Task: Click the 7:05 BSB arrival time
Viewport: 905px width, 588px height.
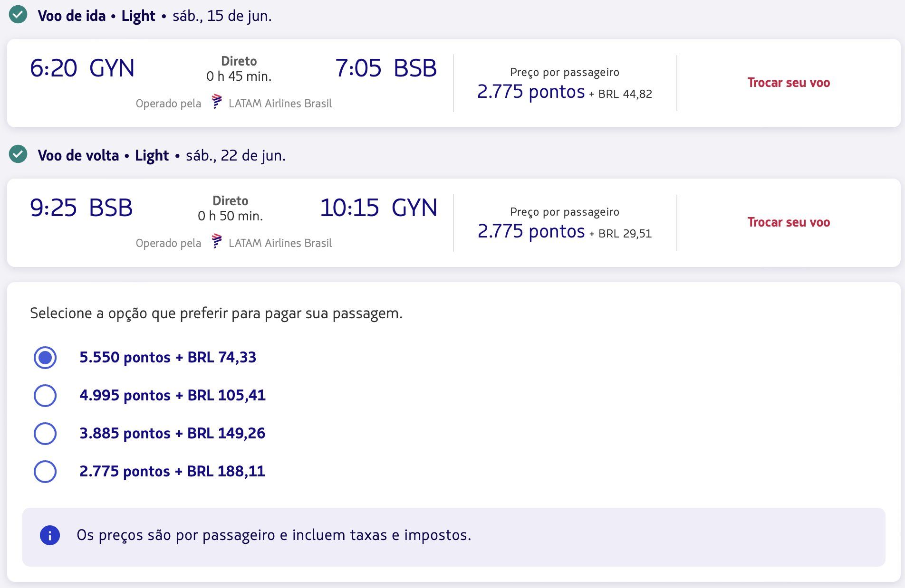Action: pyautogui.click(x=386, y=68)
